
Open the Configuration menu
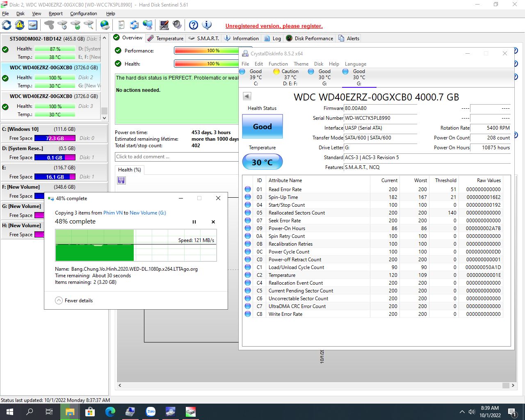[84, 14]
